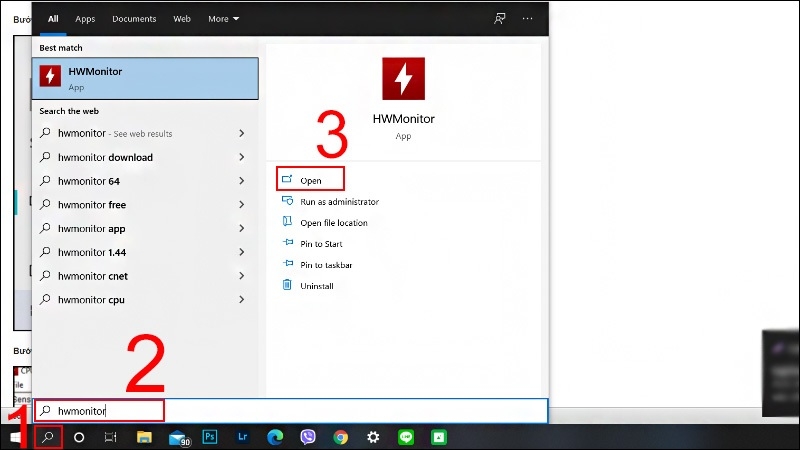Screen dimensions: 800x450
Task: Switch to the Documents tab
Action: (134, 19)
